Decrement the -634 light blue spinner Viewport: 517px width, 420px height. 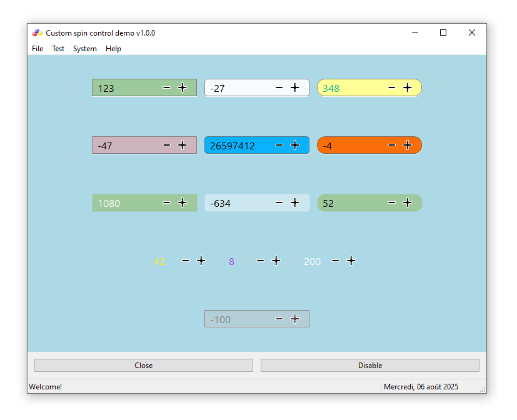pyautogui.click(x=279, y=203)
